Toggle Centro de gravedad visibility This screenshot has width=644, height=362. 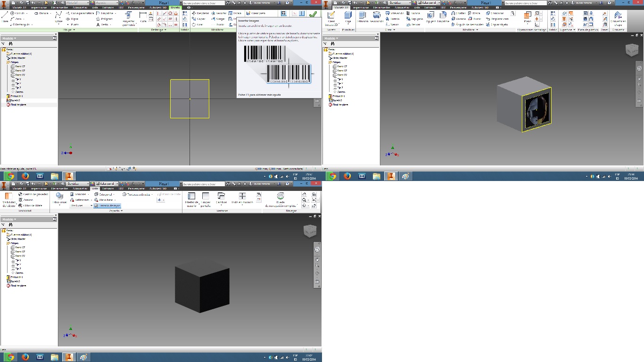point(33,194)
